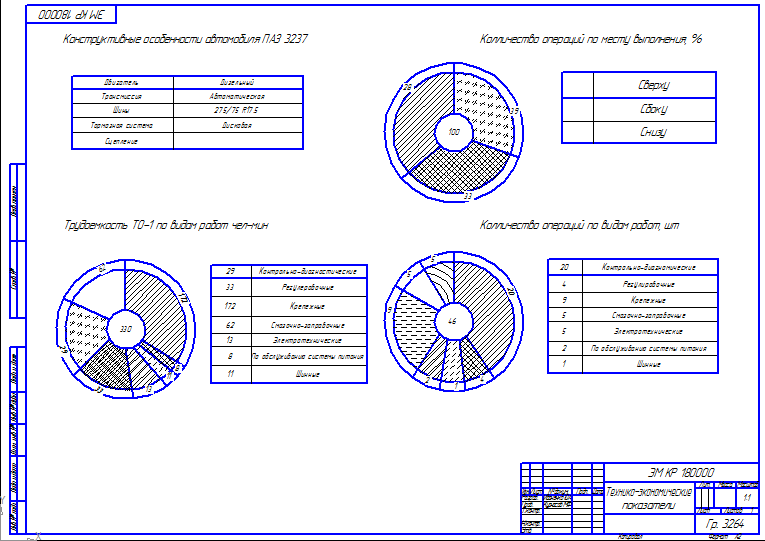Select the 'Сбоку' legend entry
Viewport: 765px width, 541px height.
click(x=654, y=109)
